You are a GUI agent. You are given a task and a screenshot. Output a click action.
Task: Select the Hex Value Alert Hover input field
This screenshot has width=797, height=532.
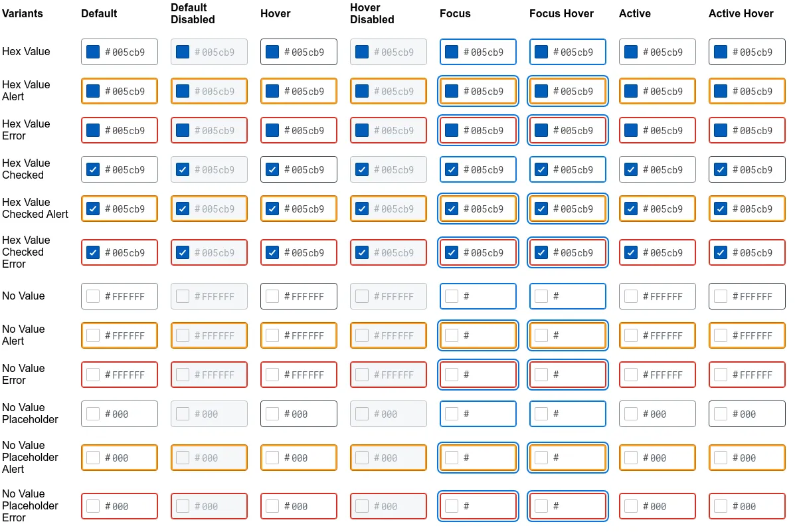tap(299, 91)
